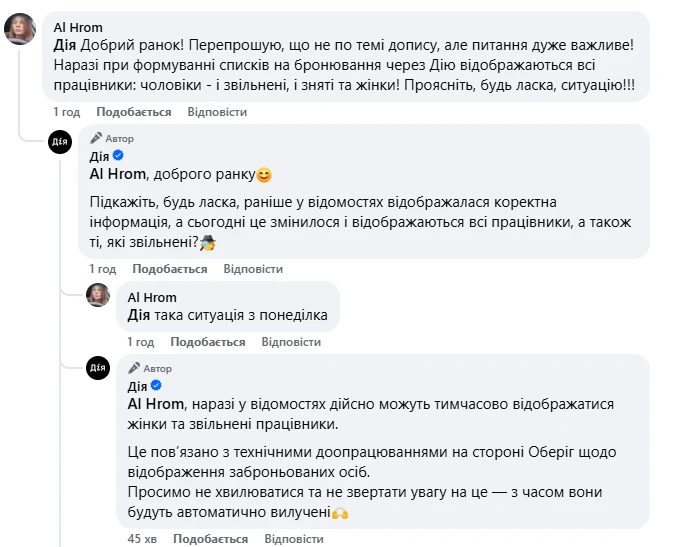Click the pen Автор badge in first reply
The image size is (675, 547).
click(112, 138)
